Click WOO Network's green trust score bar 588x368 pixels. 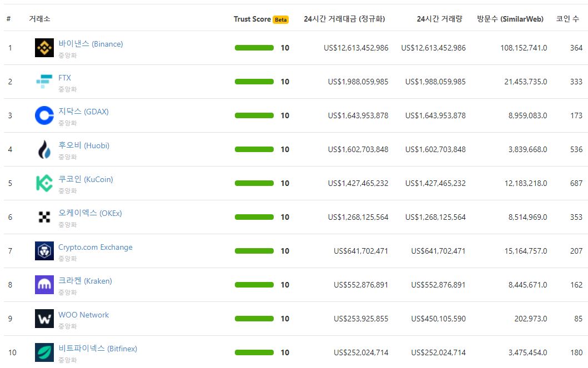coord(254,319)
